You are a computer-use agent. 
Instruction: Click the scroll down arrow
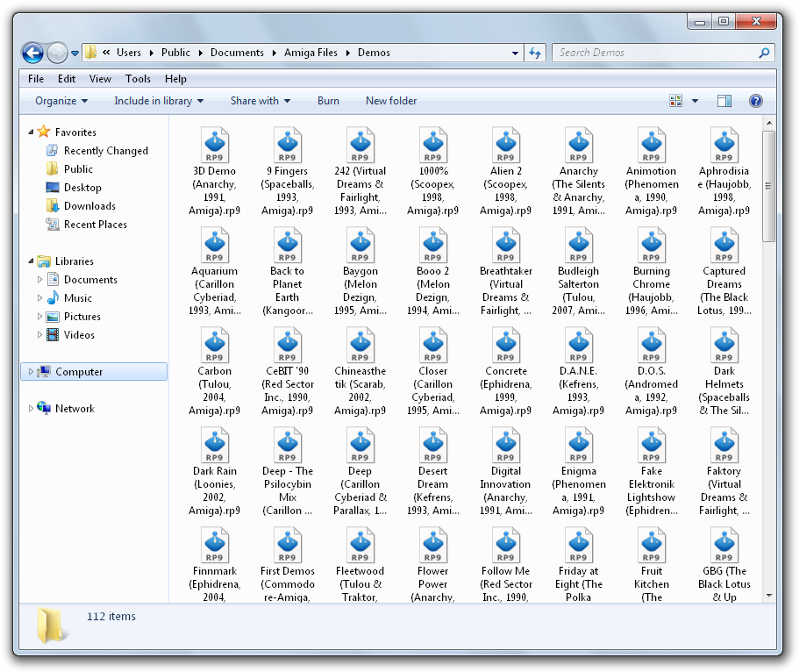[x=769, y=596]
